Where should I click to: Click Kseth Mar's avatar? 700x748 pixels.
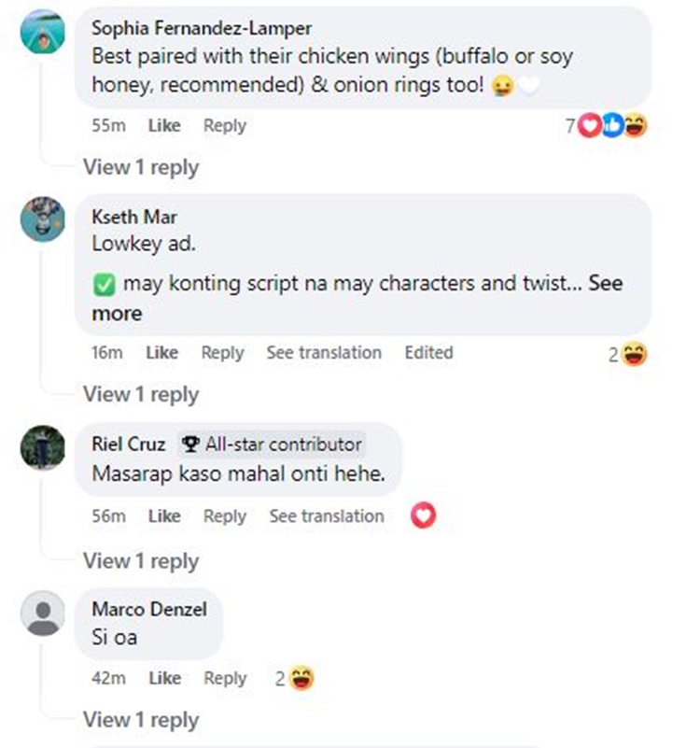43,219
